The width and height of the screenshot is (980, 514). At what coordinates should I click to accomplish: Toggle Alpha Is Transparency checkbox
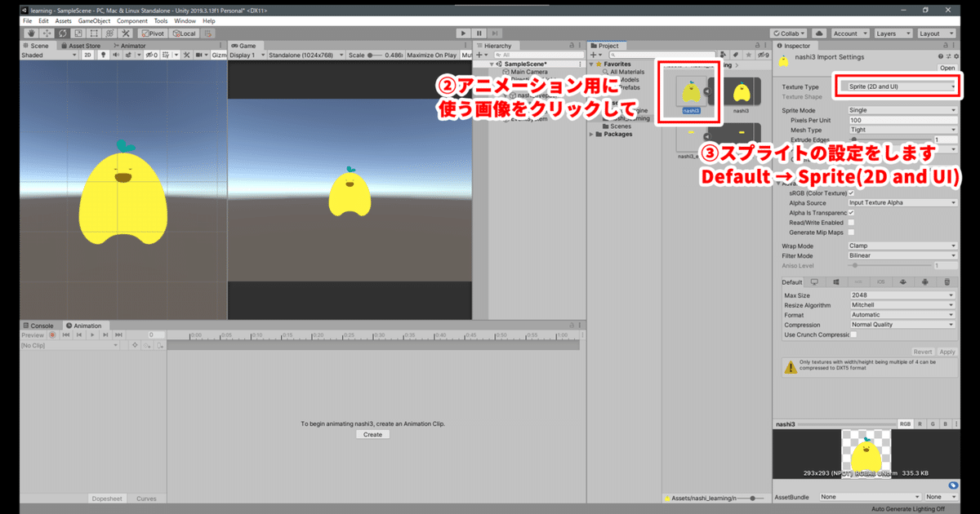tap(852, 212)
